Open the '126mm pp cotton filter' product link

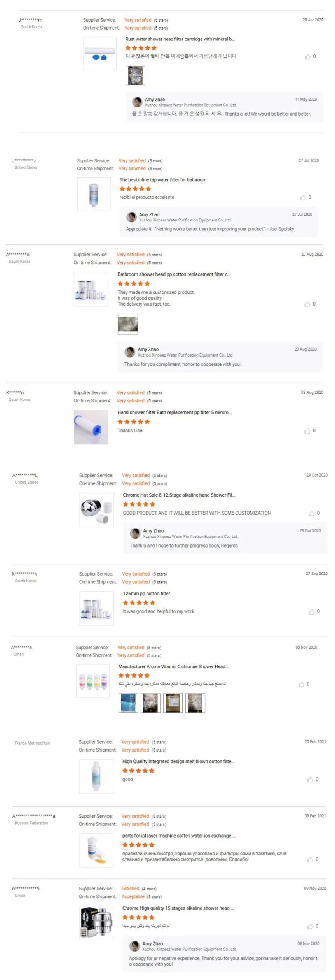click(x=146, y=594)
